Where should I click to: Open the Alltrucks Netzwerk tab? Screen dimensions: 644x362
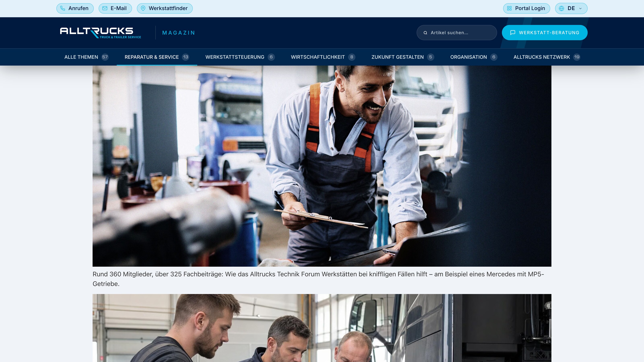547,57
